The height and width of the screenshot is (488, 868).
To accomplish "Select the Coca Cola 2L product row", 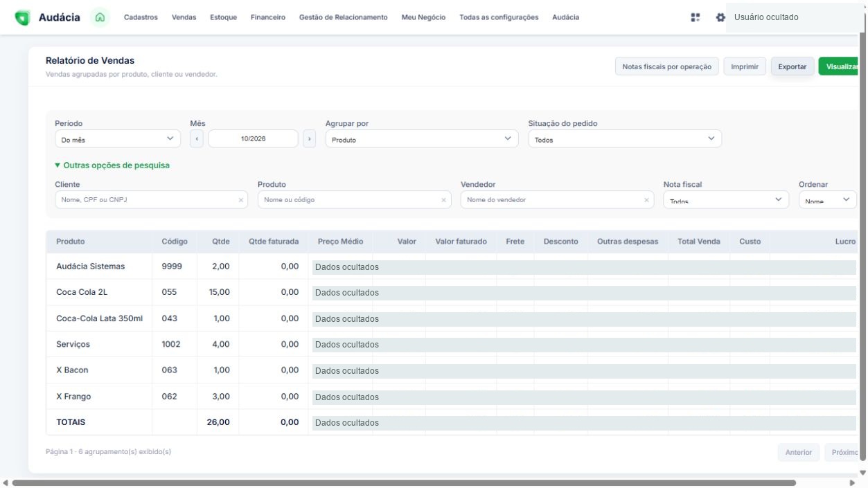I will pos(451,292).
